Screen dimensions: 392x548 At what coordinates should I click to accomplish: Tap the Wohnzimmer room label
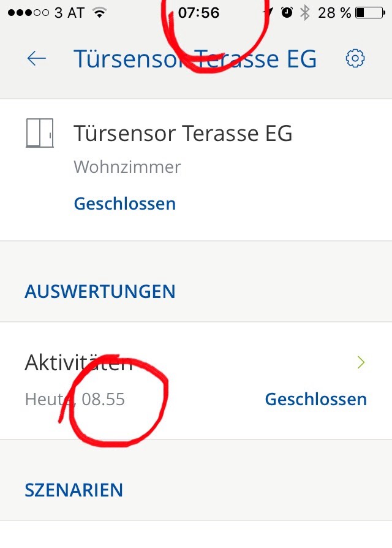(127, 167)
